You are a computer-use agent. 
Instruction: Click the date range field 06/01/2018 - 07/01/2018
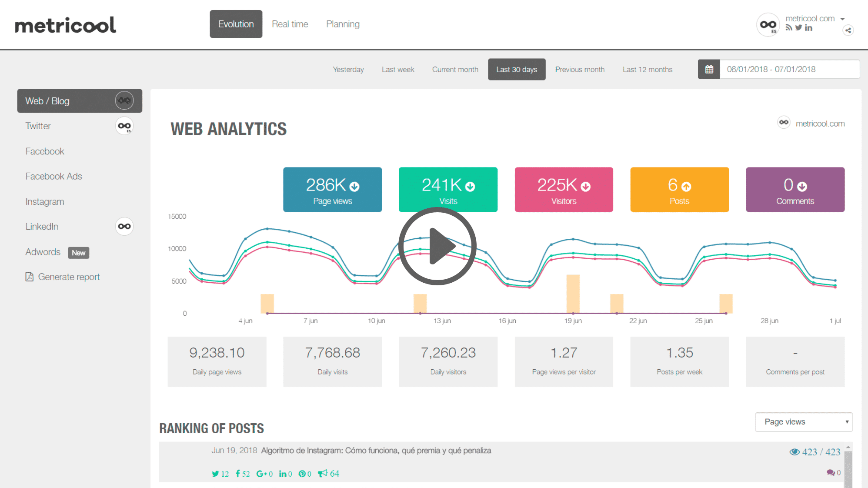pos(771,69)
